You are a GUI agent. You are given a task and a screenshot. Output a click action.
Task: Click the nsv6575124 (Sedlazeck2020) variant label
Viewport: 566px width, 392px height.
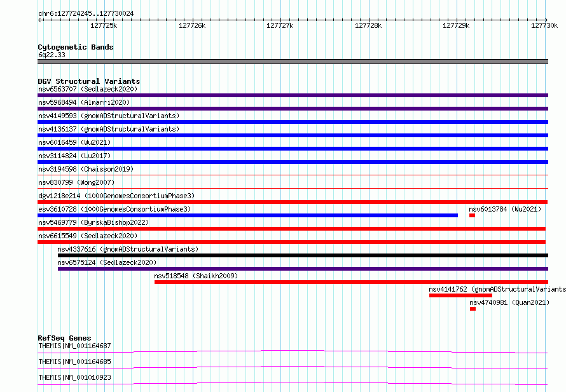(x=107, y=262)
